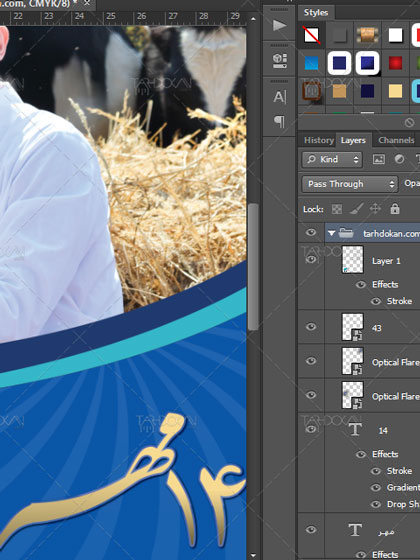
Task: Lock layer position icon
Action: click(375, 208)
